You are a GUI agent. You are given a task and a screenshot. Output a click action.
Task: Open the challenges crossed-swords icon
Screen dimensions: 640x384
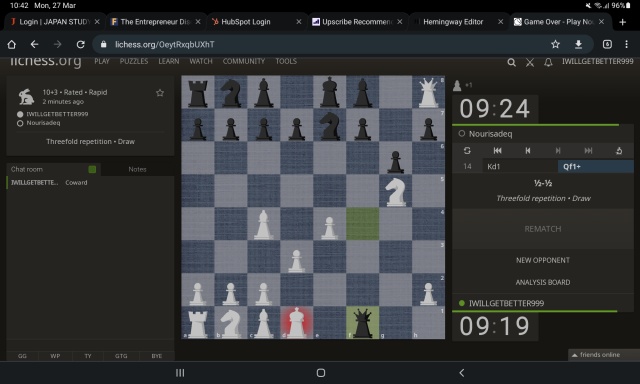530,62
